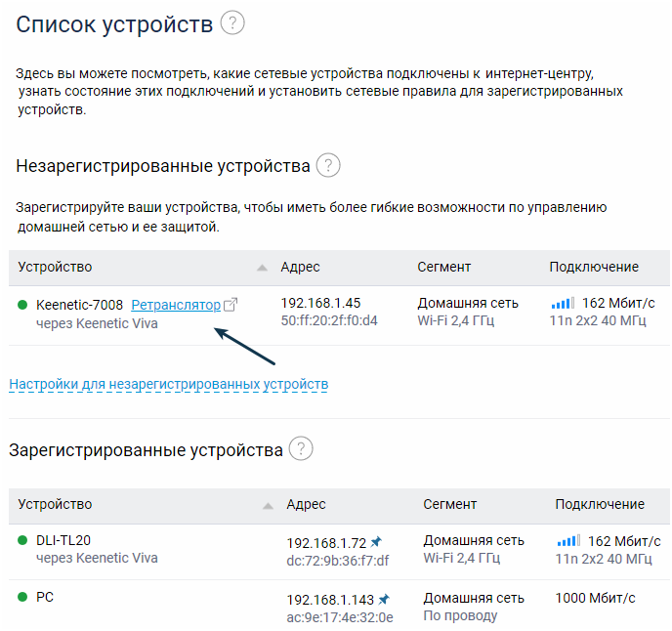
Task: Click Адрес column header in registered table
Action: (306, 504)
